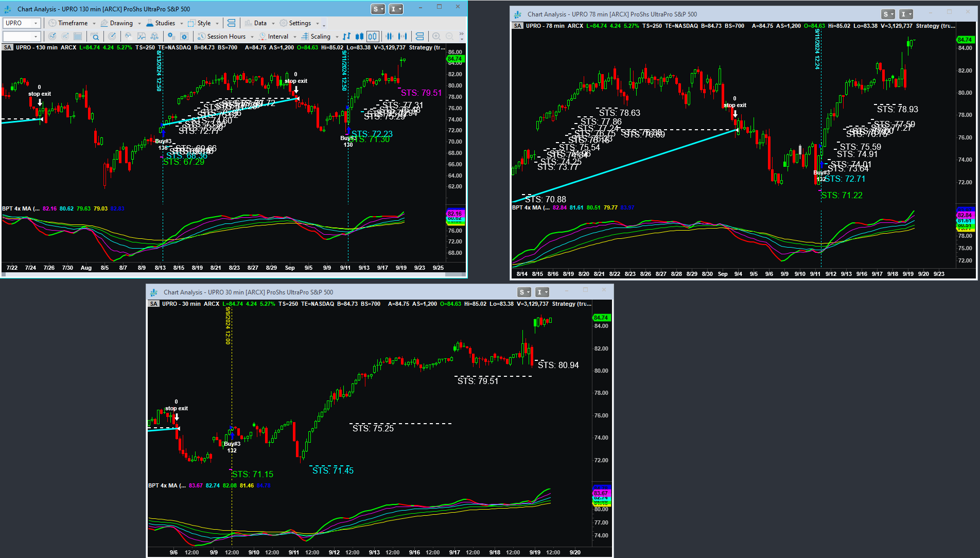Click the Style menu icon
The width and height of the screenshot is (980, 558).
coord(192,23)
